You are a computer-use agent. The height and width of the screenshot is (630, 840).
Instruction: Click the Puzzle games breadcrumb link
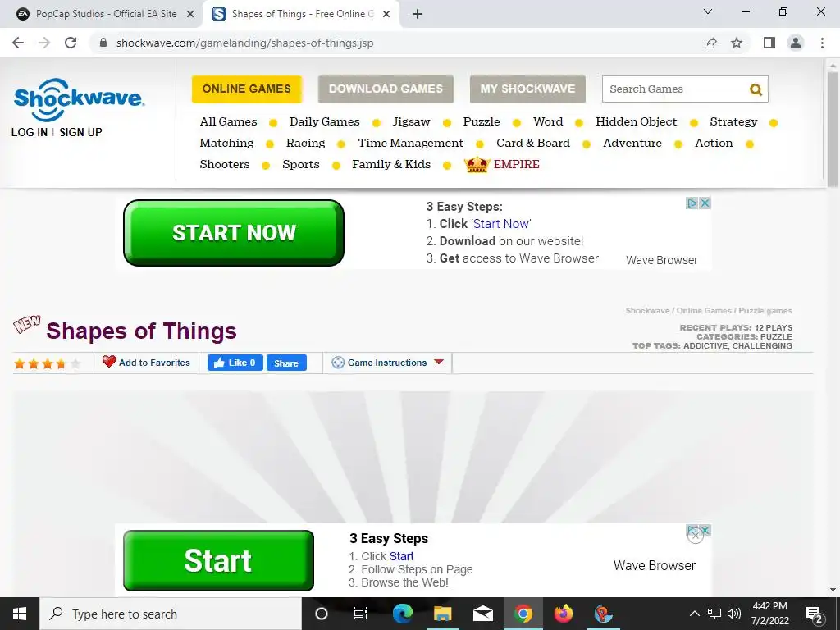tap(765, 311)
